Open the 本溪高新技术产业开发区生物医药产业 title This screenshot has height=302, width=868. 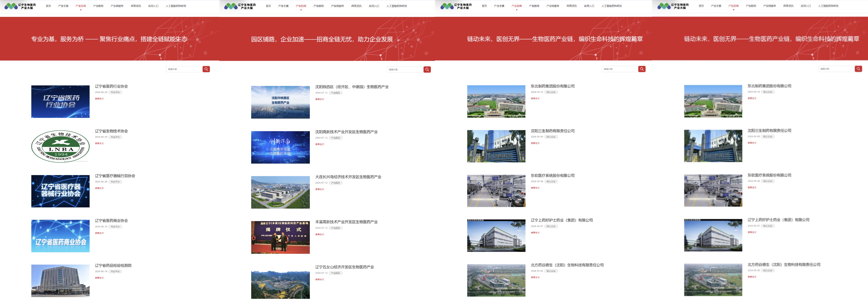pos(346,222)
